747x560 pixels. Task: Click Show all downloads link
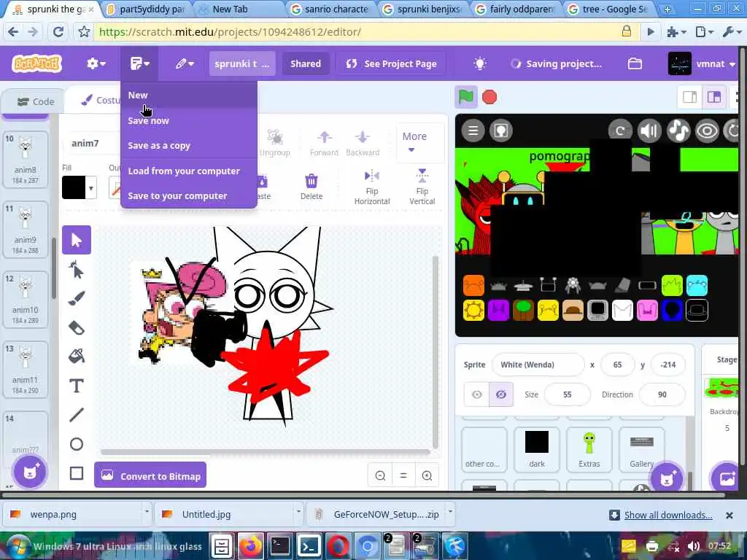(x=668, y=515)
